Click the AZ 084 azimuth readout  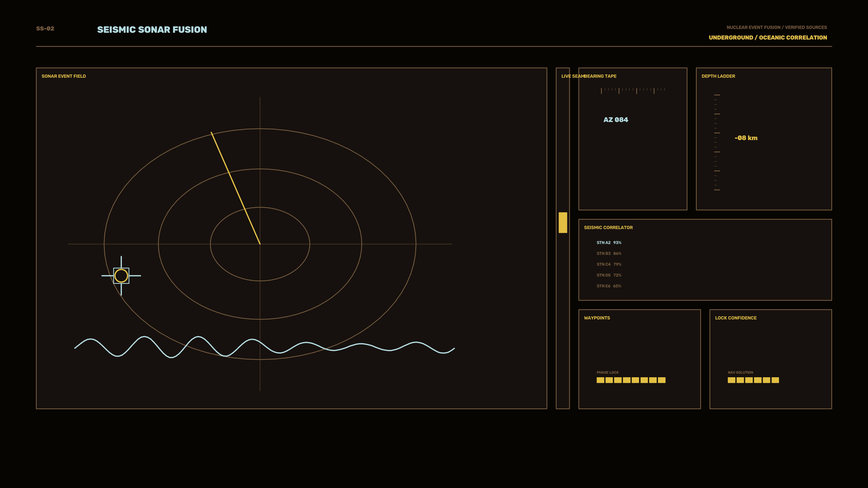pos(616,120)
